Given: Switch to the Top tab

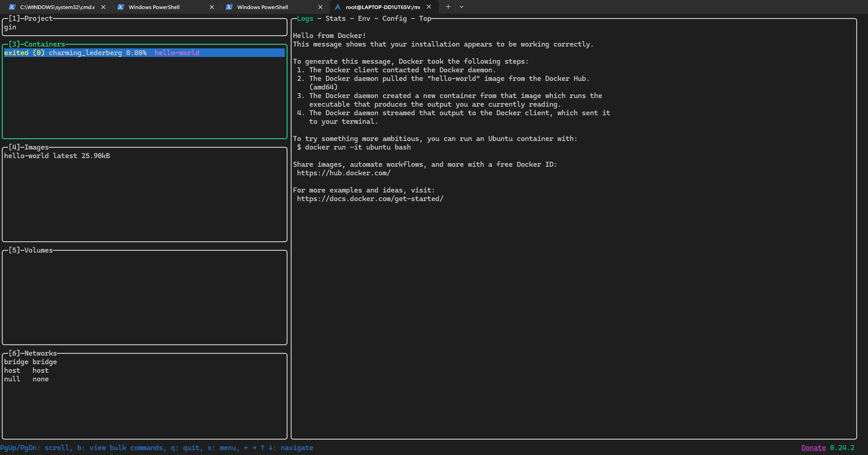Looking at the screenshot, I should pyautogui.click(x=425, y=19).
